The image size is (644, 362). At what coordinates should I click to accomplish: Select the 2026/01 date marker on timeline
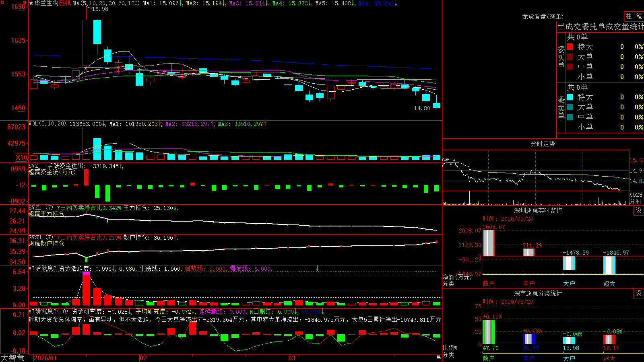point(45,358)
